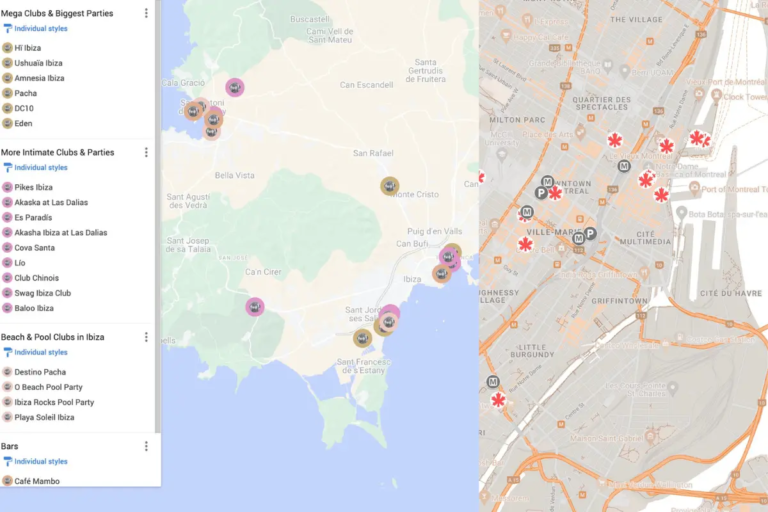
Task: Select Ushuaïa Ibiza marker icon in list
Action: click(7, 63)
